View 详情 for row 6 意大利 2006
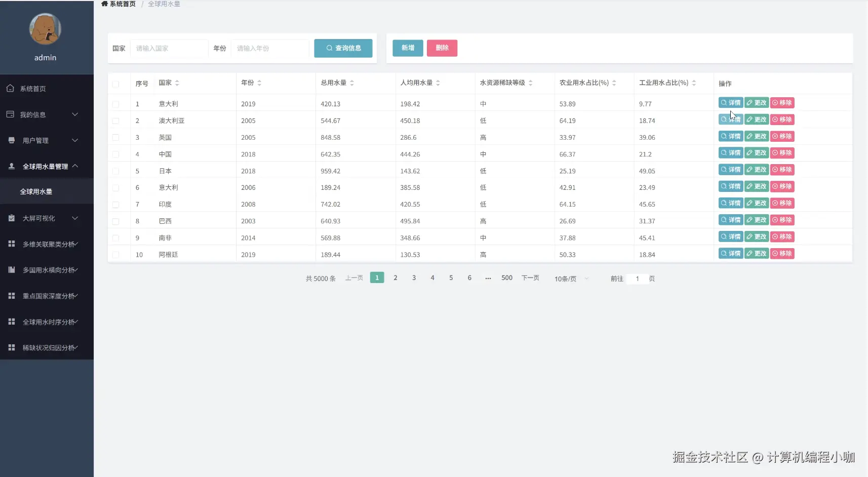 click(731, 186)
